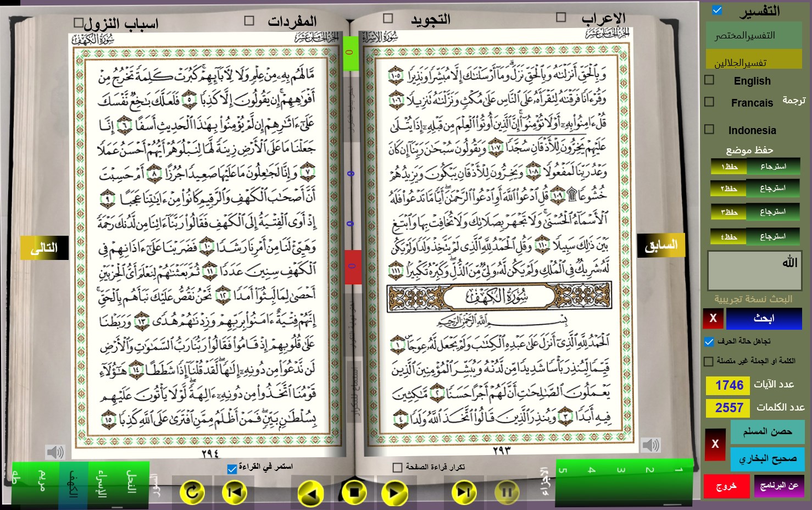Image resolution: width=812 pixels, height=510 pixels.
Task: Click استرجاع next to حفظ٣
Action: 773,212
